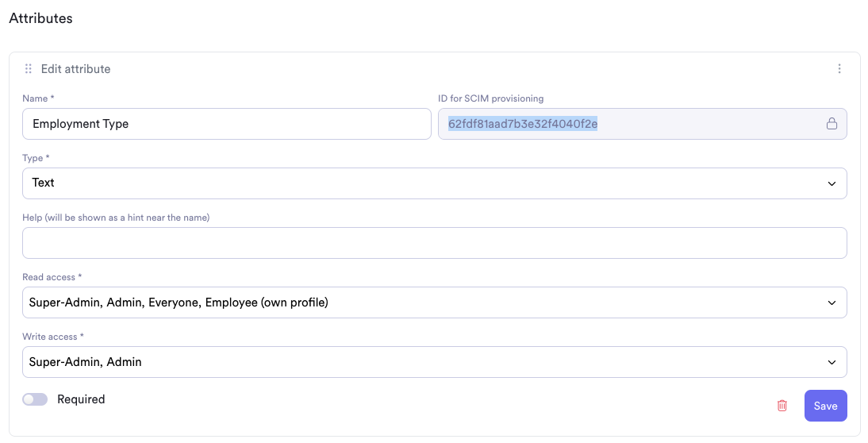Click the ID for SCIM provisioning label
Image resolution: width=868 pixels, height=443 pixels.
tap(490, 98)
